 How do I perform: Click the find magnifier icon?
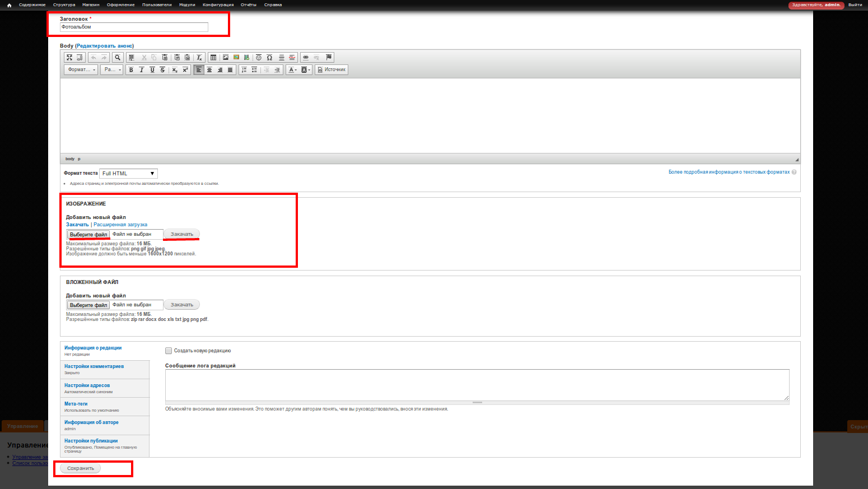pos(118,58)
